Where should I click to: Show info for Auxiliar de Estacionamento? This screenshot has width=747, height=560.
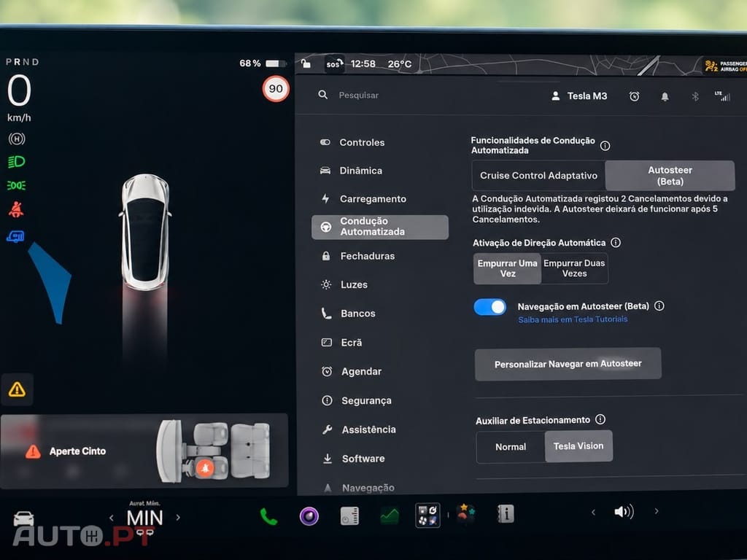(x=600, y=419)
